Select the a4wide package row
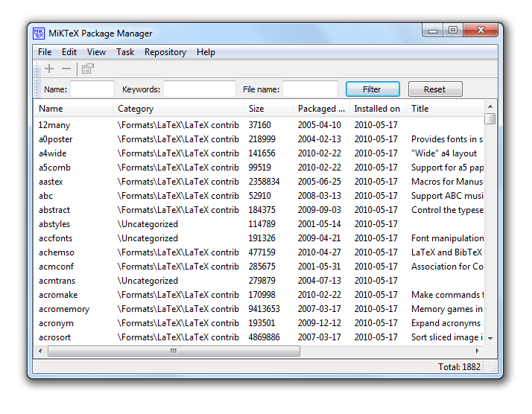 [x=259, y=153]
